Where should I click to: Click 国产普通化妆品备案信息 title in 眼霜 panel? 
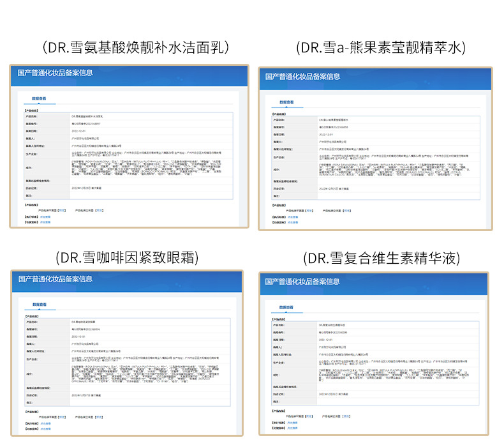56,278
